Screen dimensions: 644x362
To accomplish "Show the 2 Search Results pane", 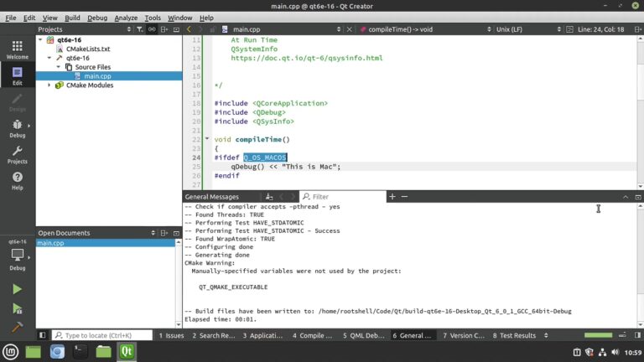I will click(214, 335).
